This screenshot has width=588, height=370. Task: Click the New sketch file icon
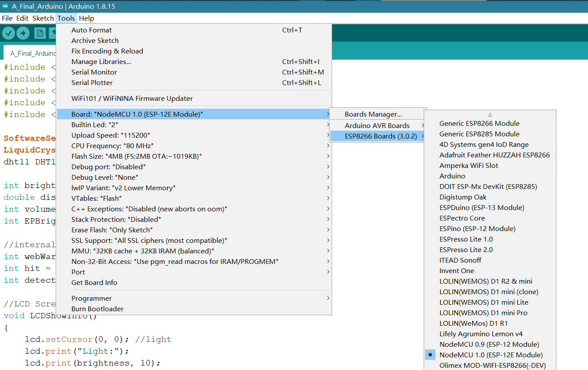click(x=40, y=33)
